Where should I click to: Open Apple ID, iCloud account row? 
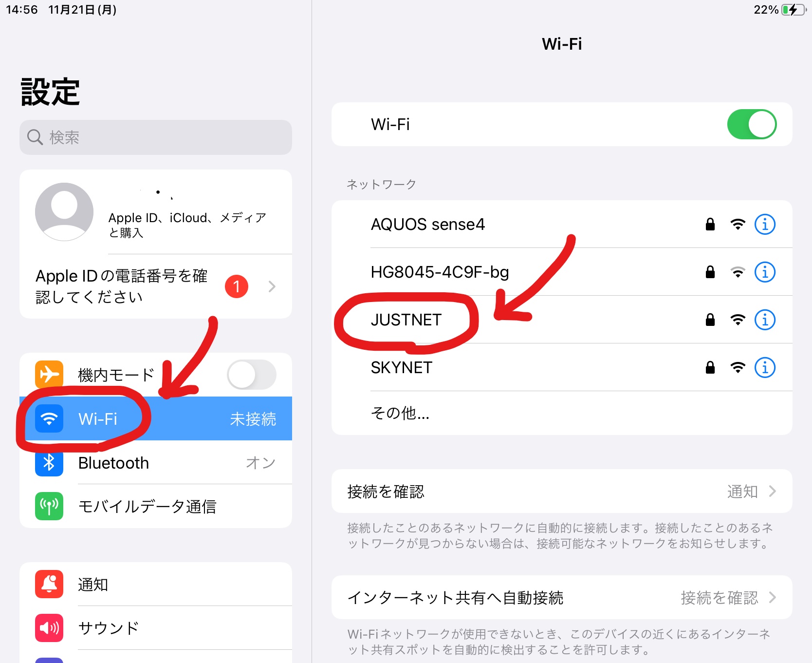pos(156,212)
